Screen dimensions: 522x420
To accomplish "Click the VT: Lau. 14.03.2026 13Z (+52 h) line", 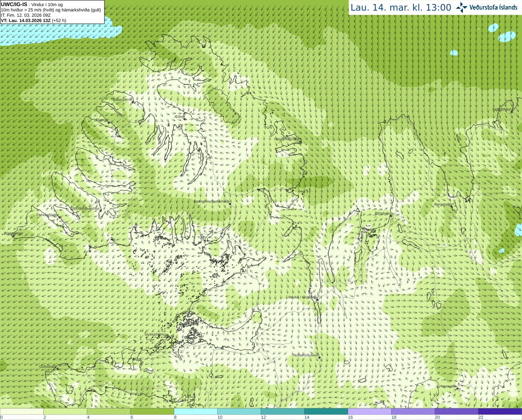I will tap(33, 20).
